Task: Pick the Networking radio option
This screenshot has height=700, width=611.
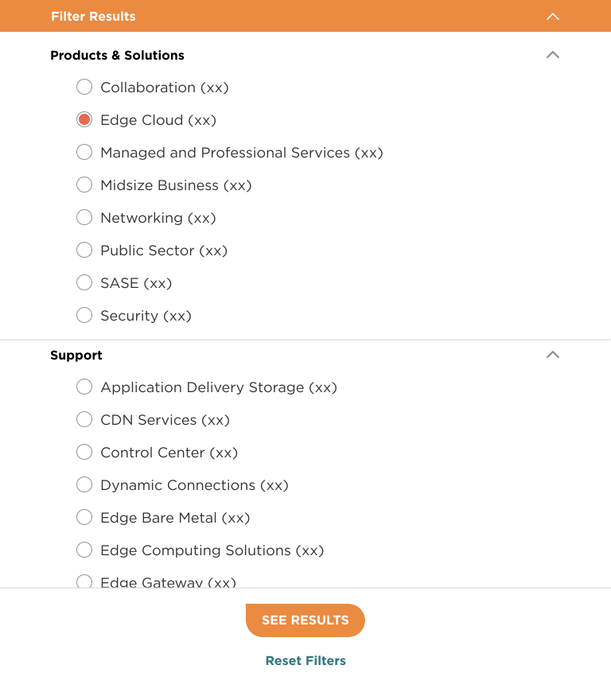Action: click(x=84, y=217)
